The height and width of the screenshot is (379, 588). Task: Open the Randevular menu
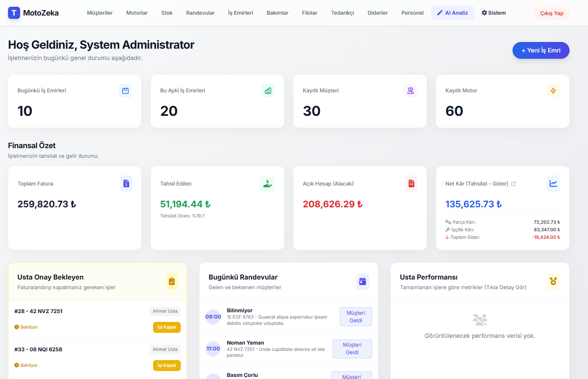coord(200,13)
